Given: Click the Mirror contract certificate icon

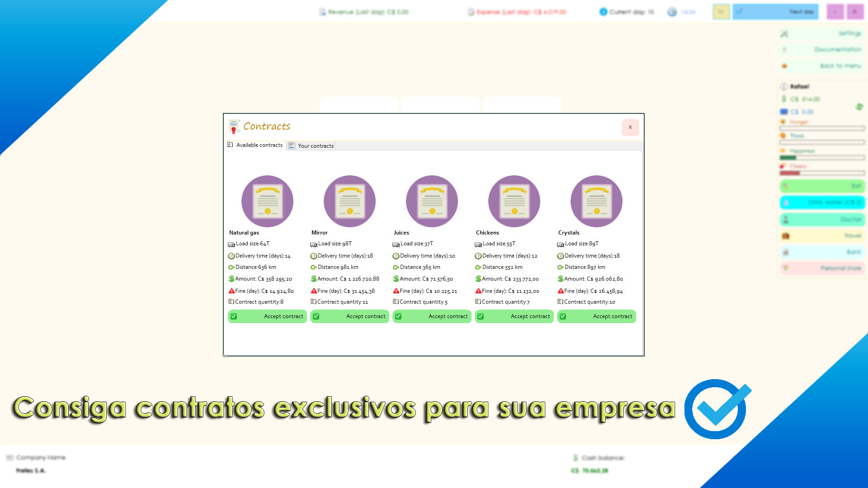Looking at the screenshot, I should pyautogui.click(x=349, y=201).
